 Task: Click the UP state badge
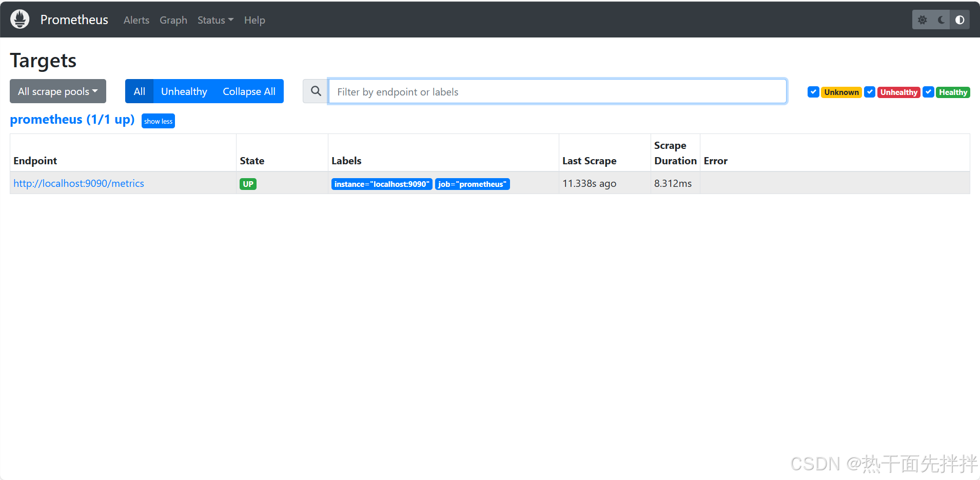(248, 184)
